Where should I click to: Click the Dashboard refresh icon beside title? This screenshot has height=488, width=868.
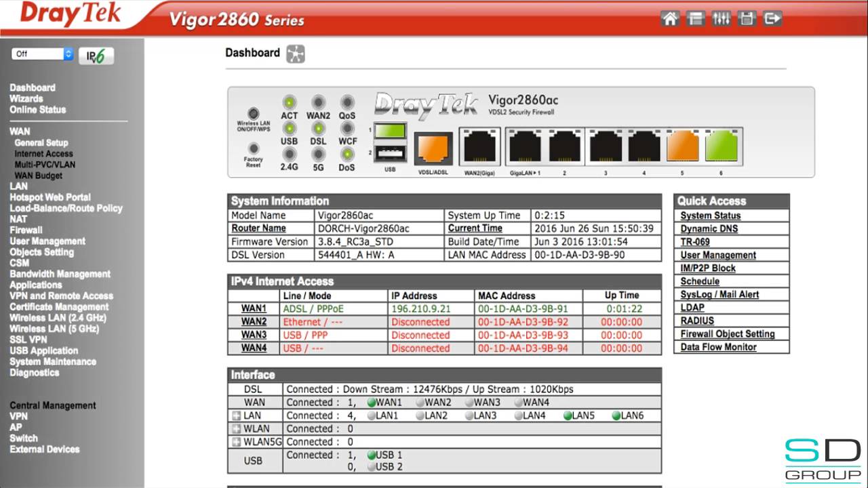295,54
